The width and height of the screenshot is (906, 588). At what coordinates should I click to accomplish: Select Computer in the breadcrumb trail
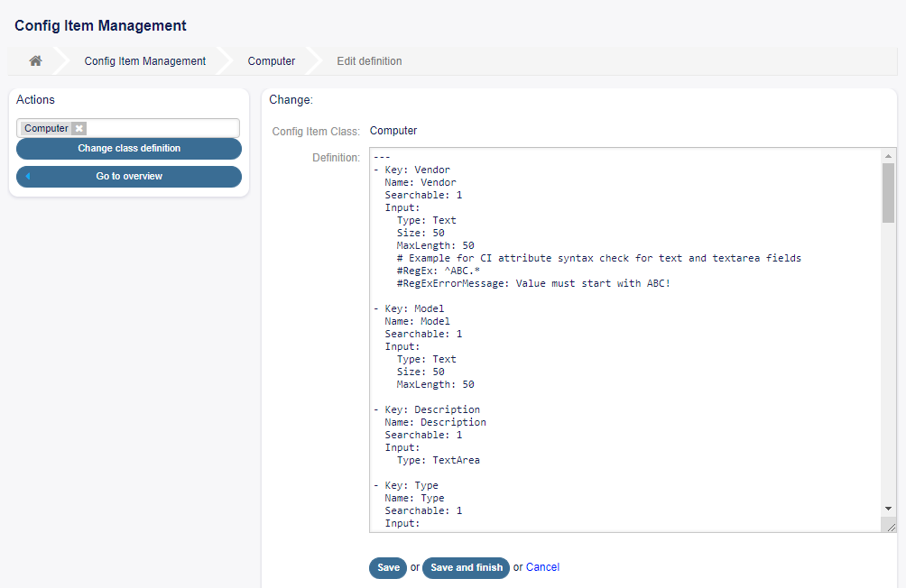click(271, 60)
